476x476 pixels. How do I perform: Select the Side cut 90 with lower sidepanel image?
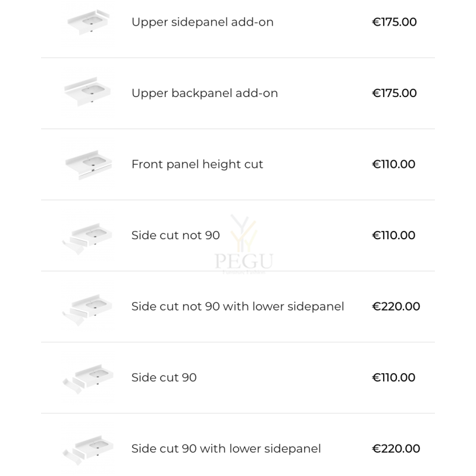(87, 450)
